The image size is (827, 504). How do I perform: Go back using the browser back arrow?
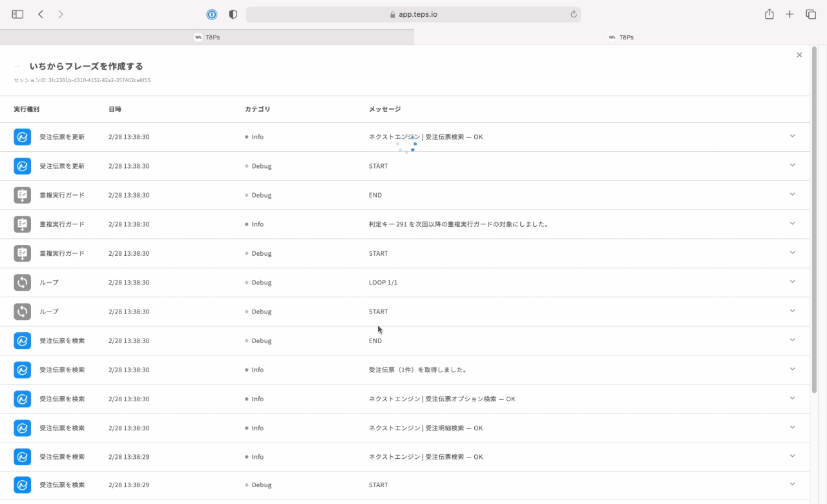click(41, 14)
